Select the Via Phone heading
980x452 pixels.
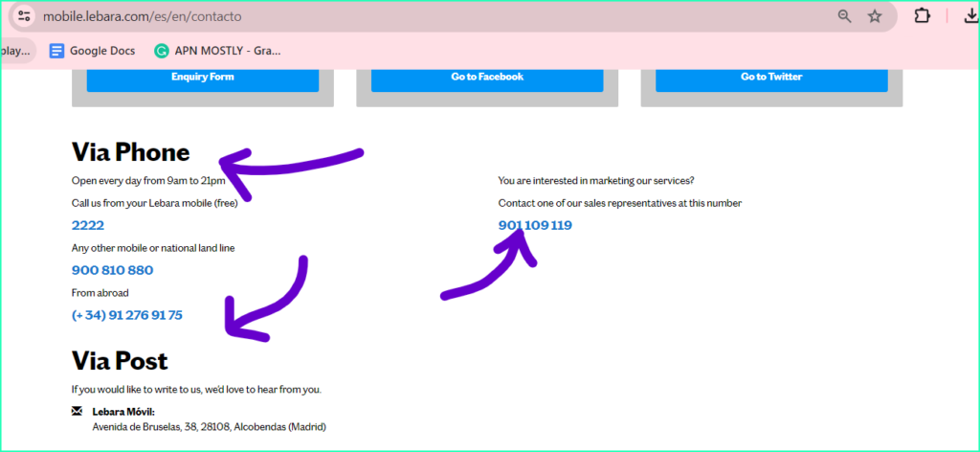(x=130, y=152)
